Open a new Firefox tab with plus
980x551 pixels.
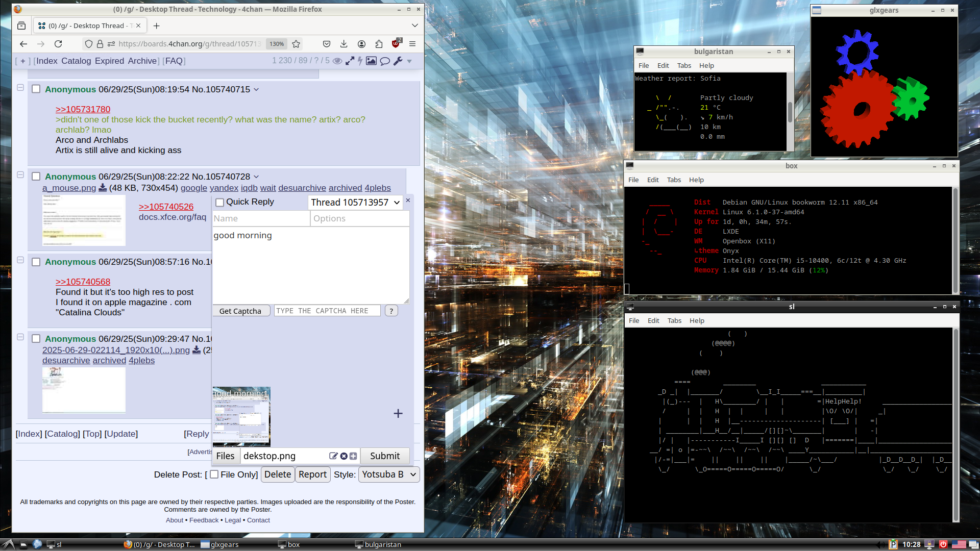pyautogui.click(x=157, y=26)
